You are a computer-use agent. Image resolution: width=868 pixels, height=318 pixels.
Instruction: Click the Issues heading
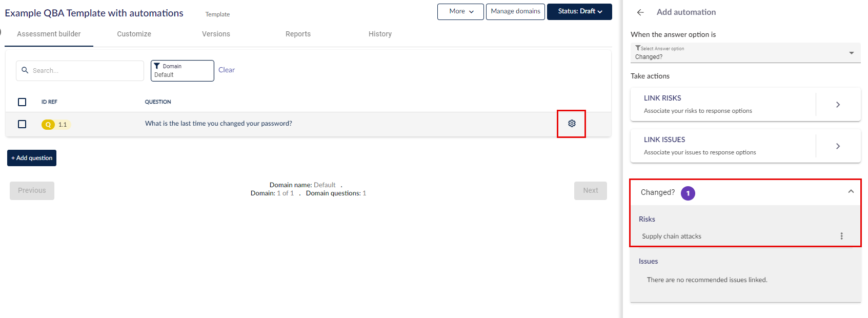tap(648, 261)
